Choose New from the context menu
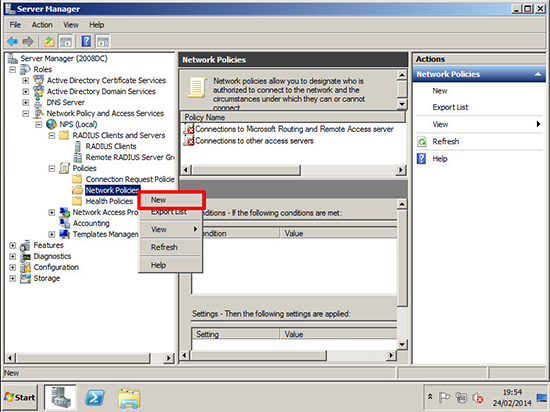 coord(171,200)
